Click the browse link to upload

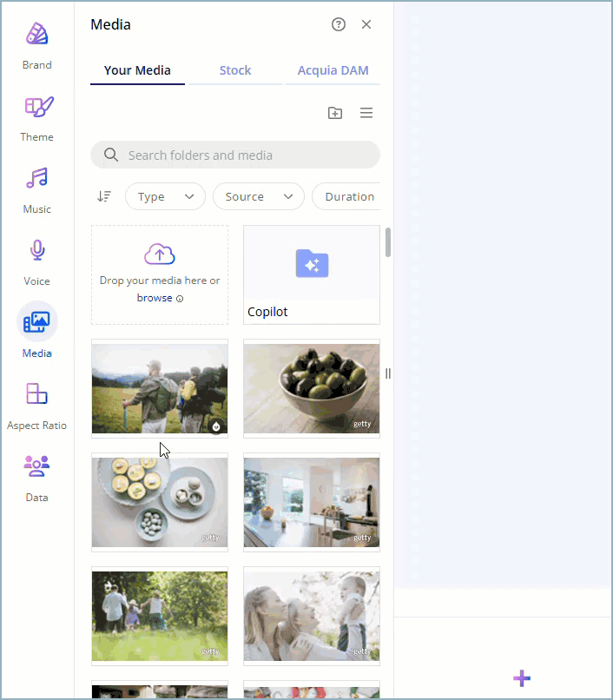[155, 298]
